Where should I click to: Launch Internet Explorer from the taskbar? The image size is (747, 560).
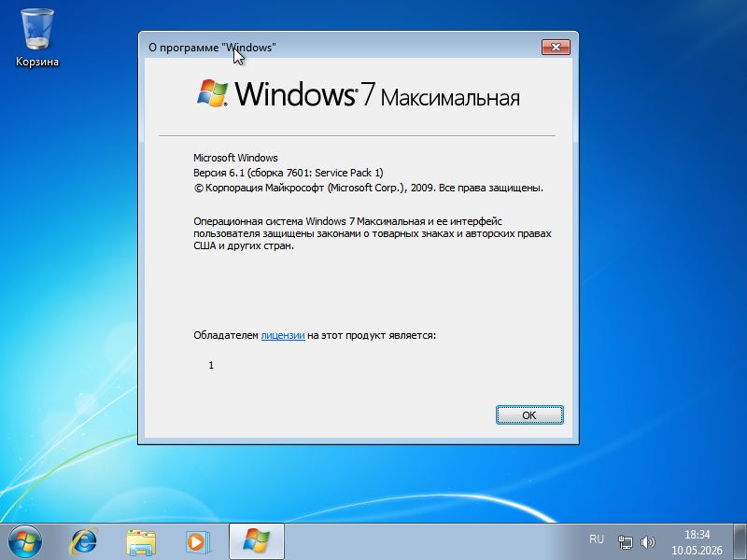click(x=84, y=542)
